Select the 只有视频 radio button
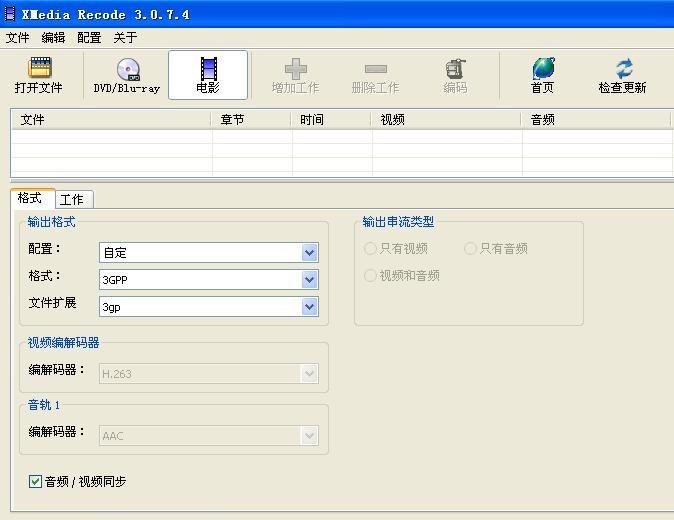 pyautogui.click(x=371, y=249)
